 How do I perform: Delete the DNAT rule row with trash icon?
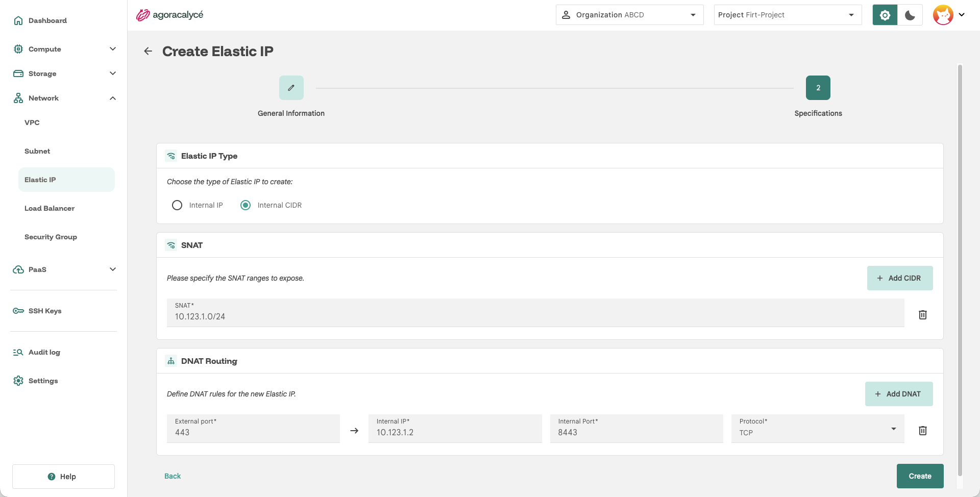(923, 431)
